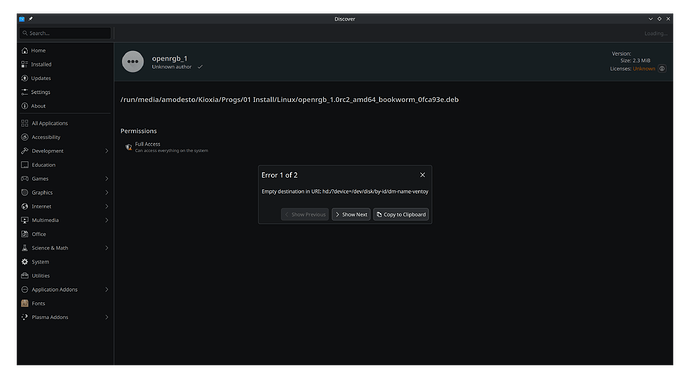Click the .deb file path text

coord(290,99)
